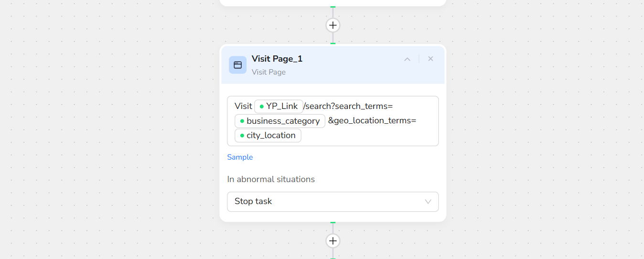Click the In abnormal situations label

[x=271, y=179]
